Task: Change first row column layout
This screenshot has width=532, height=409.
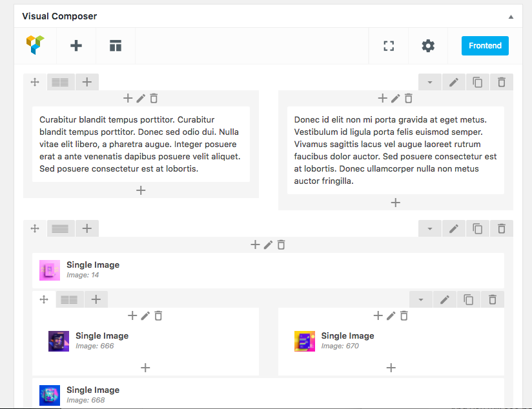Action: (x=60, y=83)
